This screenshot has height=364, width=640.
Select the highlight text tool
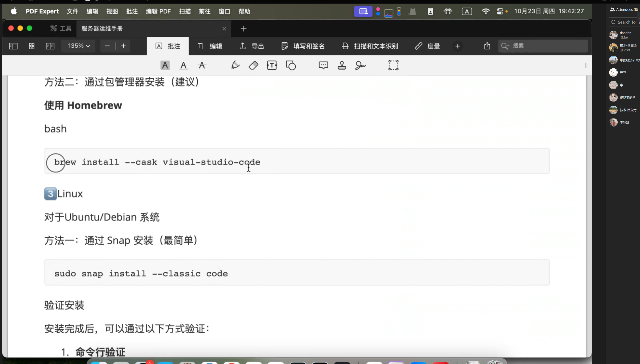tap(165, 66)
